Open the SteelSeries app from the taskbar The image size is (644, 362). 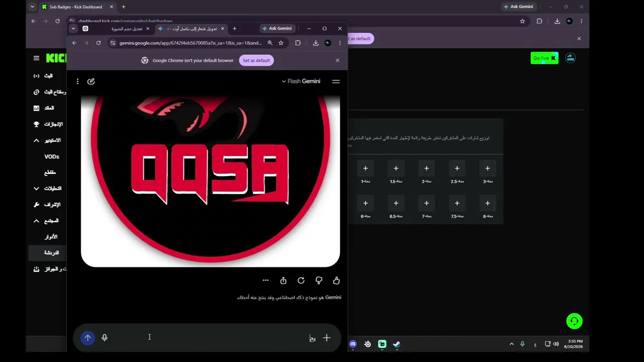coord(368,344)
